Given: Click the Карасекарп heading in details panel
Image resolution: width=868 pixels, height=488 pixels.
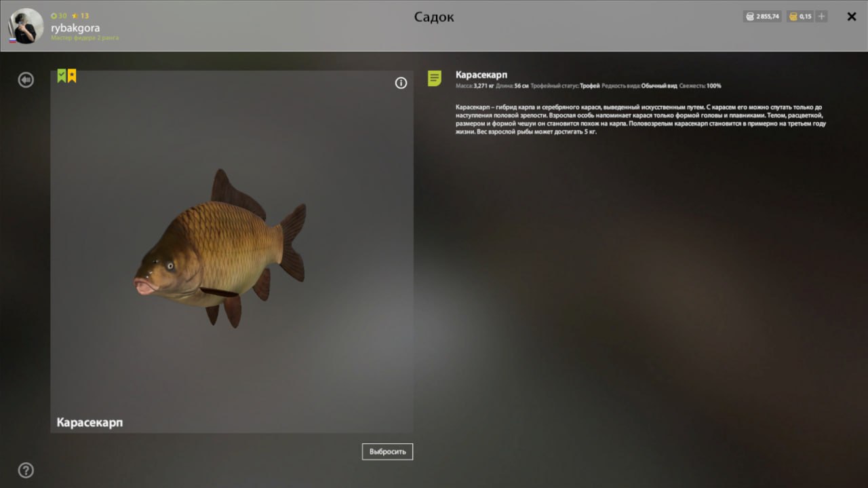Looking at the screenshot, I should (481, 75).
